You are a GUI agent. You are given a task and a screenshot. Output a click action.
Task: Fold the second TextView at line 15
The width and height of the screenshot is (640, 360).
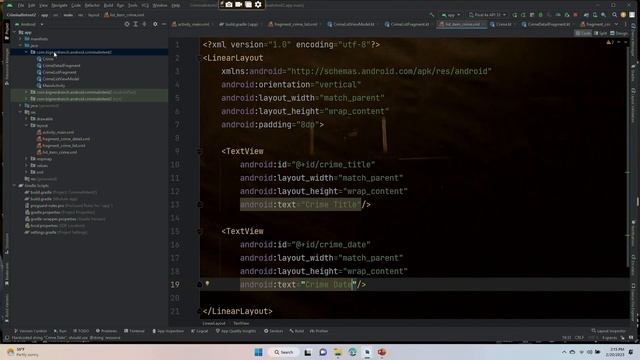click(200, 231)
